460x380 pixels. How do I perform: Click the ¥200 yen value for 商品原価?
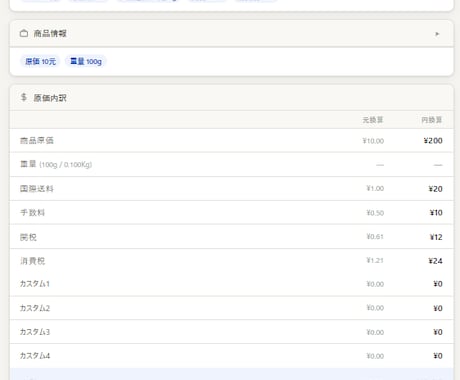pyautogui.click(x=433, y=141)
